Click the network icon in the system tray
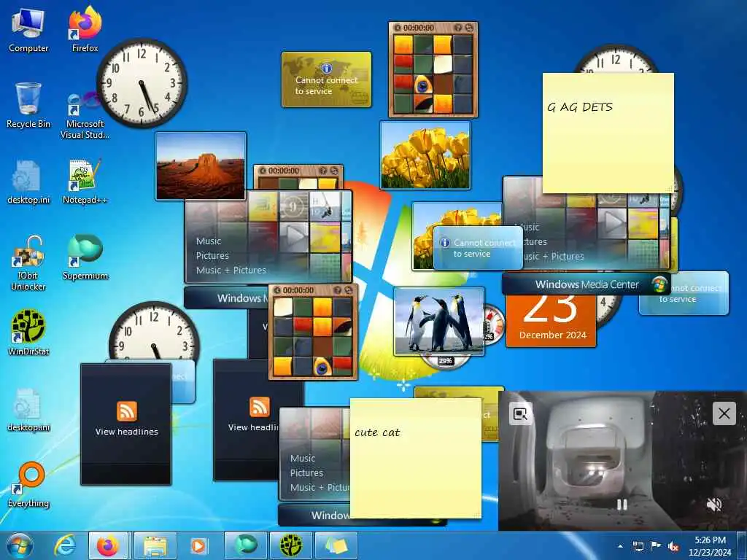The image size is (747, 560). pyautogui.click(x=638, y=546)
